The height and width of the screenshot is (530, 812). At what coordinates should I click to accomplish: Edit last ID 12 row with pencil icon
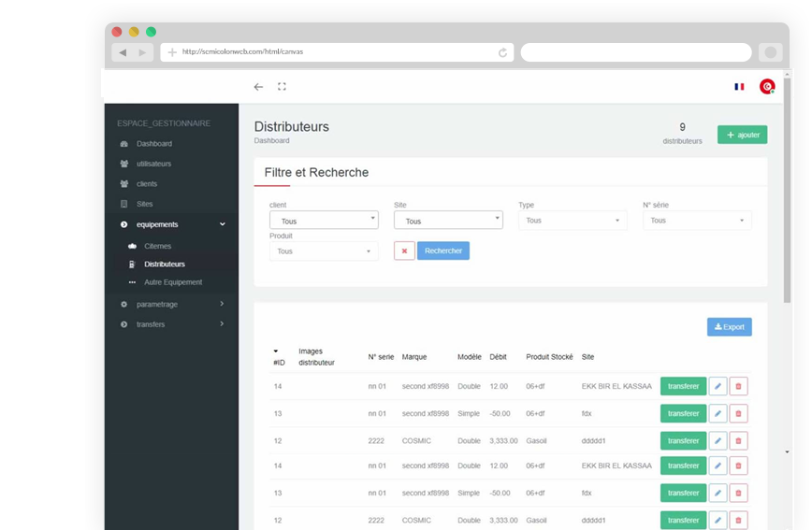coord(718,520)
